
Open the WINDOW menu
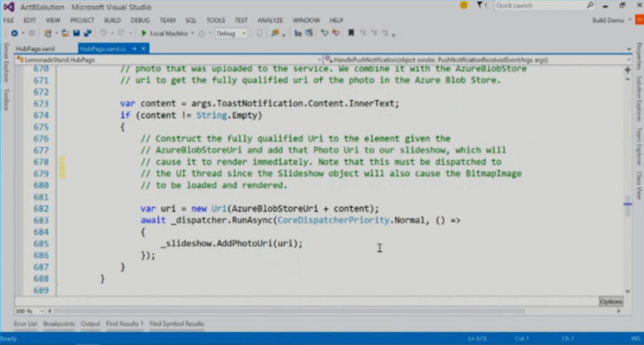coord(306,20)
